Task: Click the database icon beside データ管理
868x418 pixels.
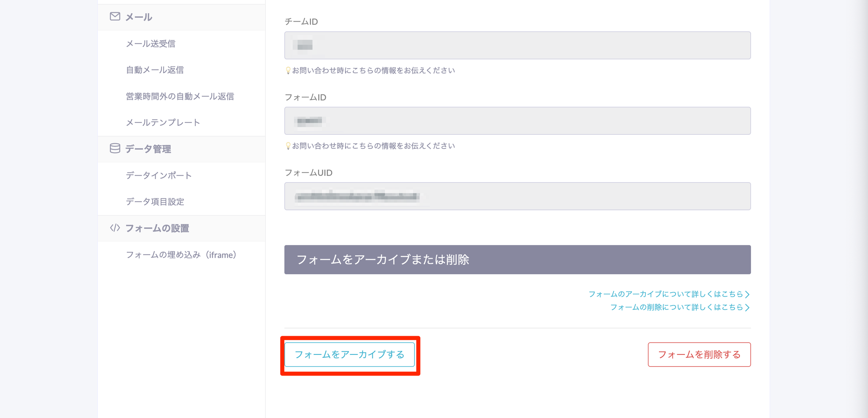Action: pos(115,148)
